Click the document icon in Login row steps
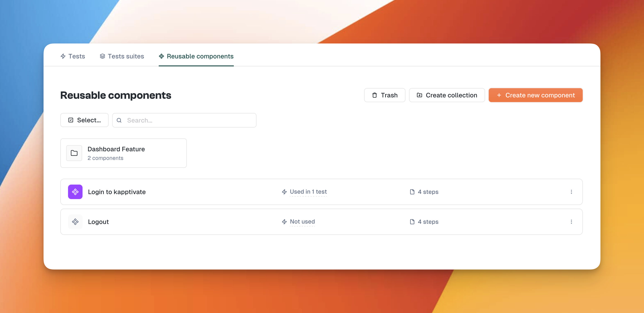 pyautogui.click(x=412, y=192)
